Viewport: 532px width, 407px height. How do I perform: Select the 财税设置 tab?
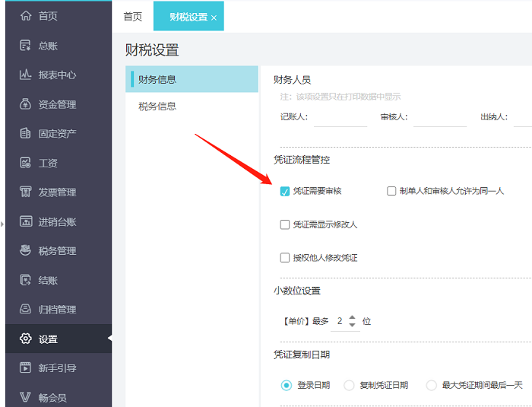pyautogui.click(x=188, y=17)
